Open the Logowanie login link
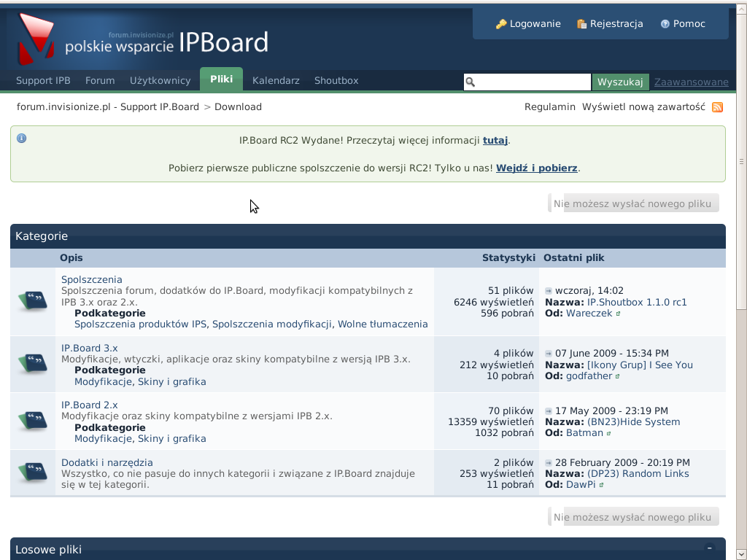Image resolution: width=747 pixels, height=560 pixels. pyautogui.click(x=528, y=24)
